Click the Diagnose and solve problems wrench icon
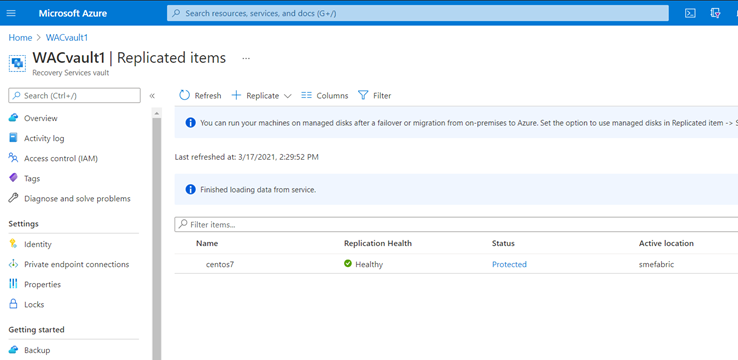Image resolution: width=738 pixels, height=360 pixels. pos(13,199)
